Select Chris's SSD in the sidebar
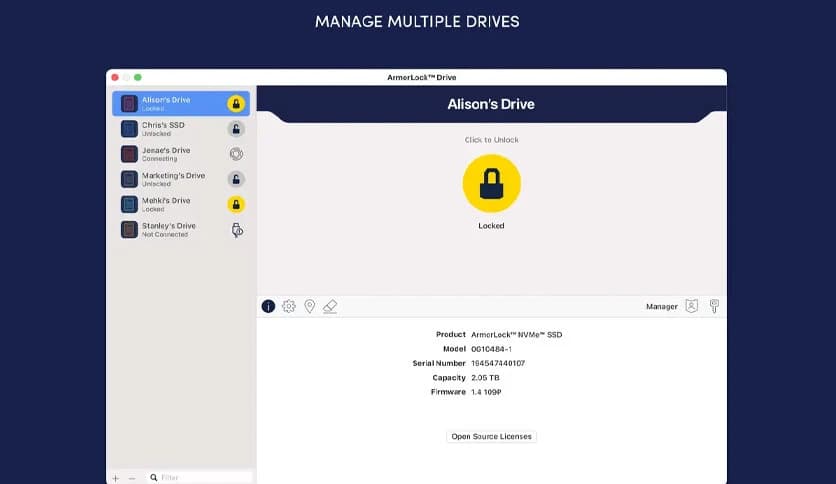 (165, 129)
